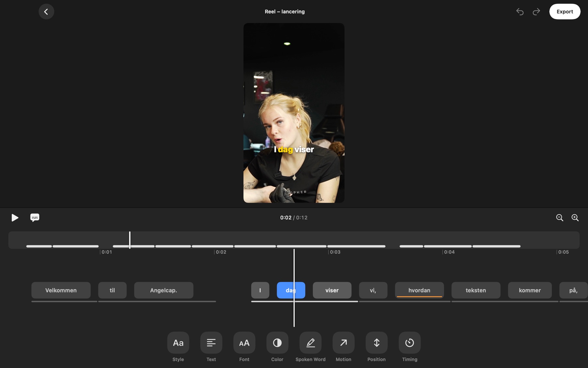The width and height of the screenshot is (588, 368).
Task: Open the Position tool
Action: point(376,342)
